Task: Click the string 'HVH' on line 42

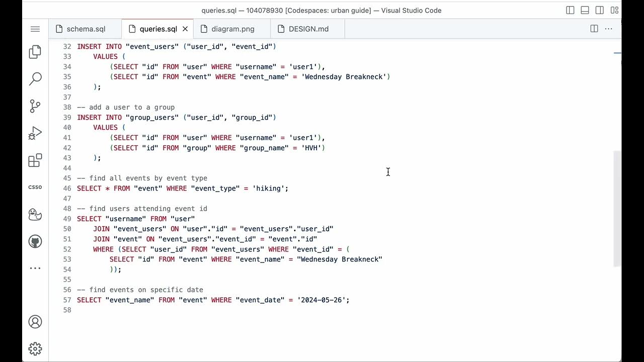Action: tap(311, 148)
